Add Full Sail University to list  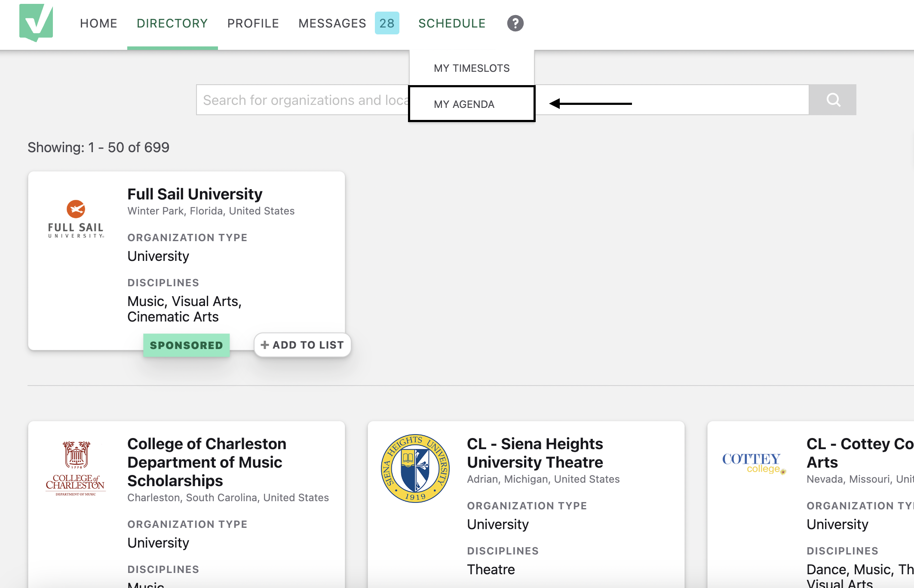(x=302, y=345)
